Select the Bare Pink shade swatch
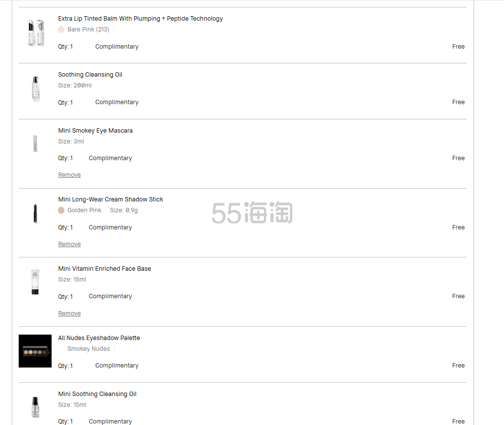The width and height of the screenshot is (504, 425). tap(61, 29)
